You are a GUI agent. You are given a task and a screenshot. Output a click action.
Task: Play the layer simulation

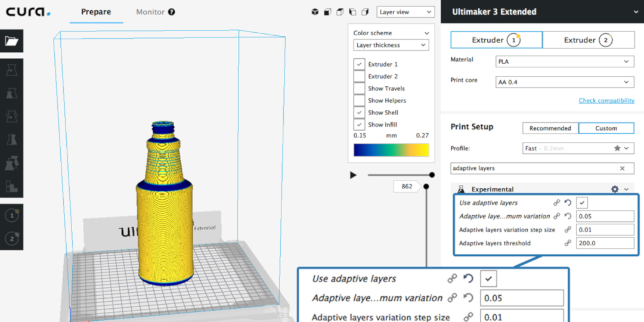click(353, 175)
